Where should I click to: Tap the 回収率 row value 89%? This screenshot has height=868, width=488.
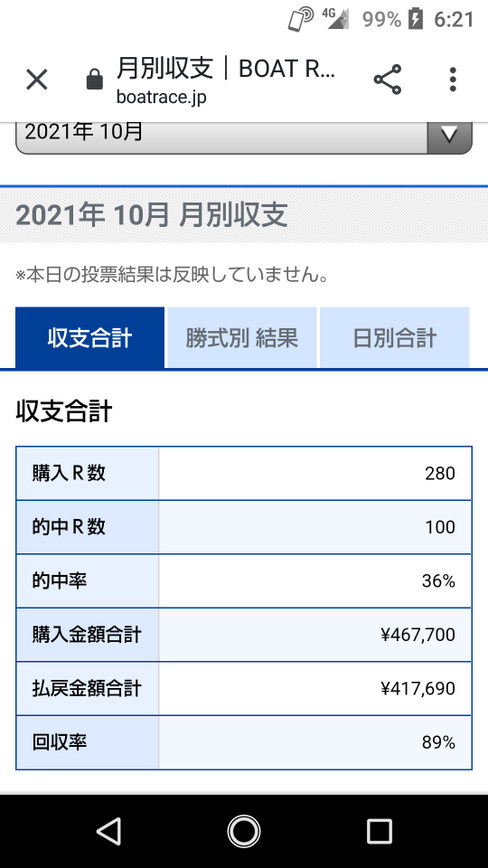point(438,742)
